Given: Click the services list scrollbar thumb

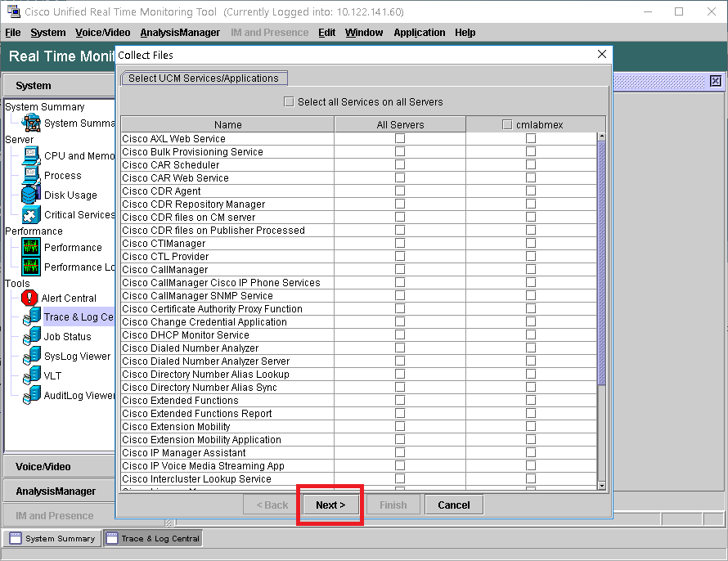Looking at the screenshot, I should coord(602,263).
